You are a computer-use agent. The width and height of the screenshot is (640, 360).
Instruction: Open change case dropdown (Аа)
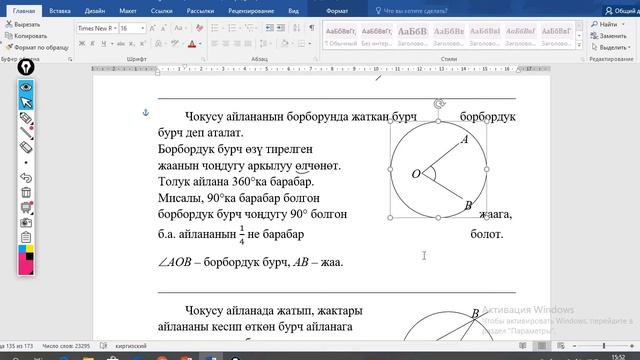(x=180, y=28)
